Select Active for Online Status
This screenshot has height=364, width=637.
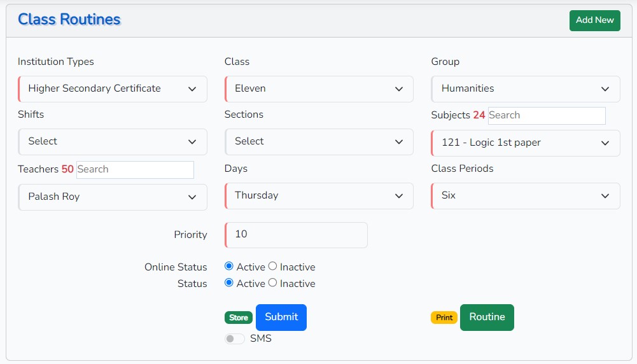tap(229, 267)
